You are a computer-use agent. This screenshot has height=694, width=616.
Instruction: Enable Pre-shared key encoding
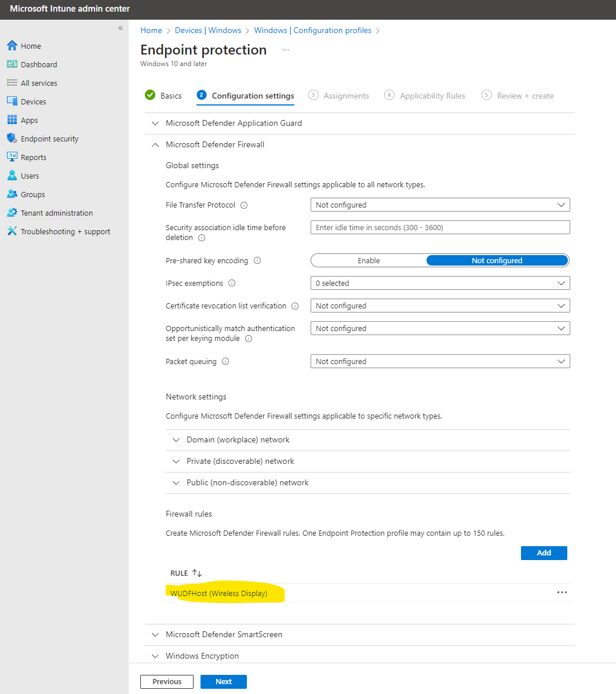point(369,260)
